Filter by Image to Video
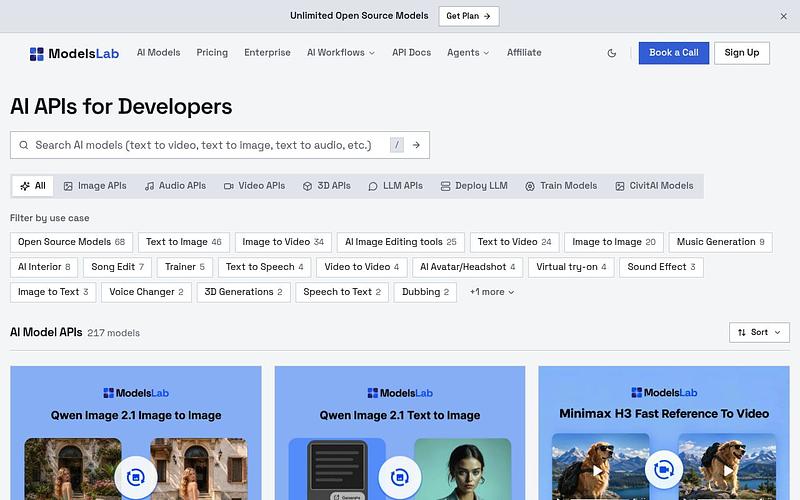The height and width of the screenshot is (500, 800). pos(283,242)
